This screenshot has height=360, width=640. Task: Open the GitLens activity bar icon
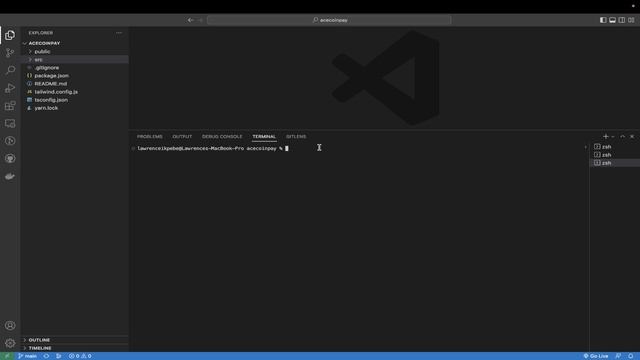click(x=10, y=141)
